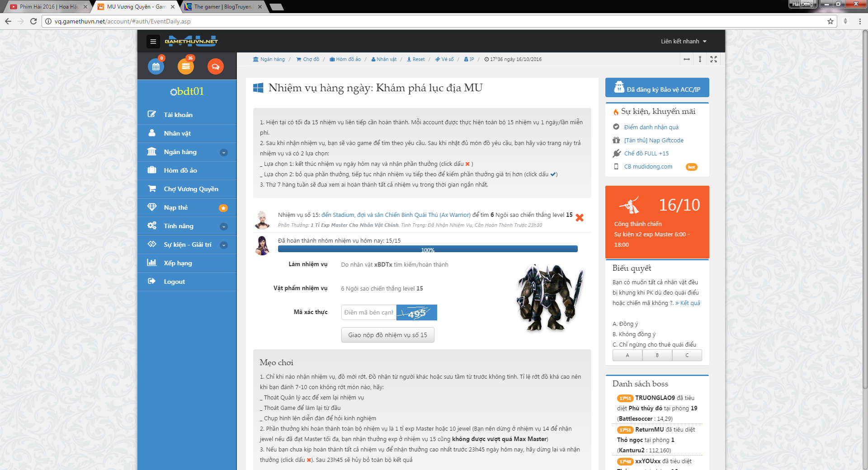Expand the Ngân hàng sidebar submenu

[x=223, y=152]
